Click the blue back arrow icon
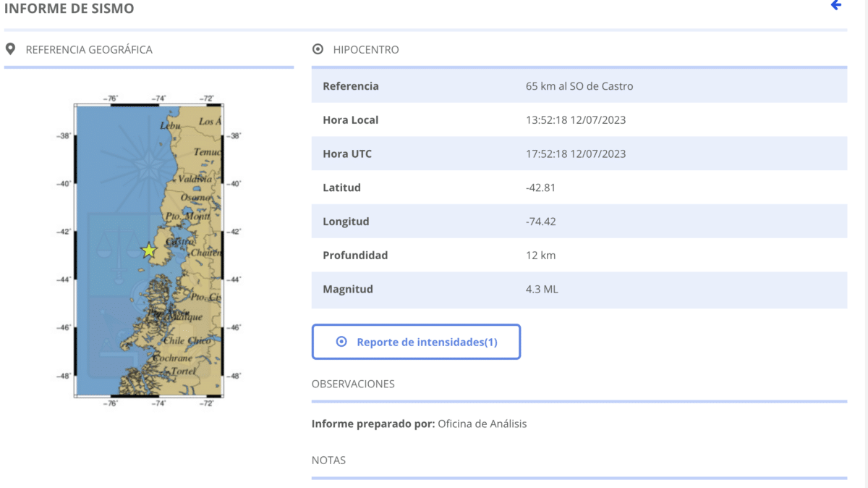The image size is (868, 488). pos(836,6)
